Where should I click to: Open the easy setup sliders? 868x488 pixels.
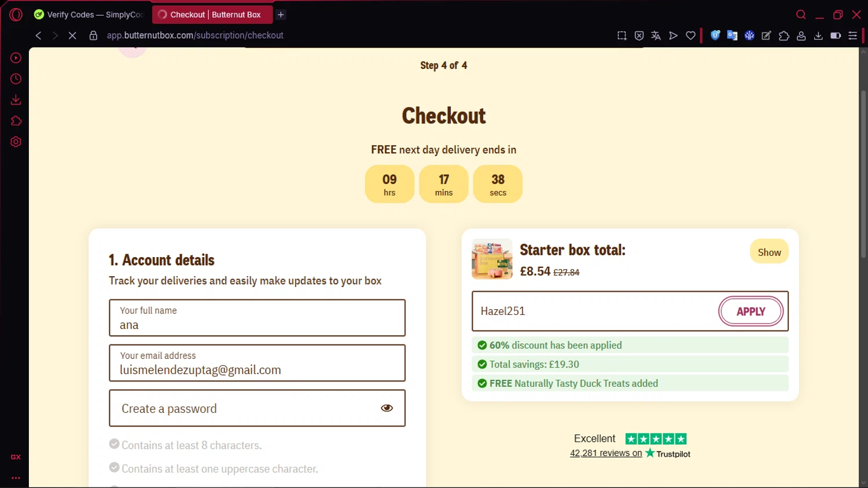pos(853,35)
